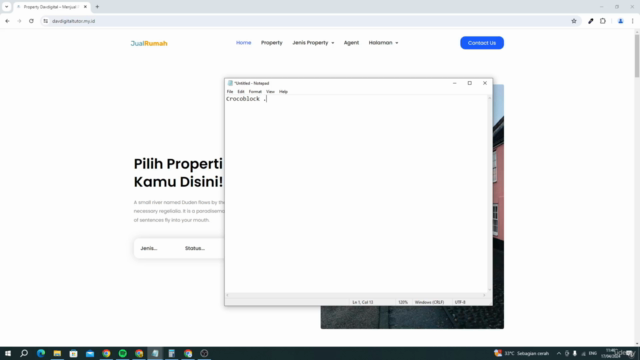Click the microphone tray icon

point(575,353)
